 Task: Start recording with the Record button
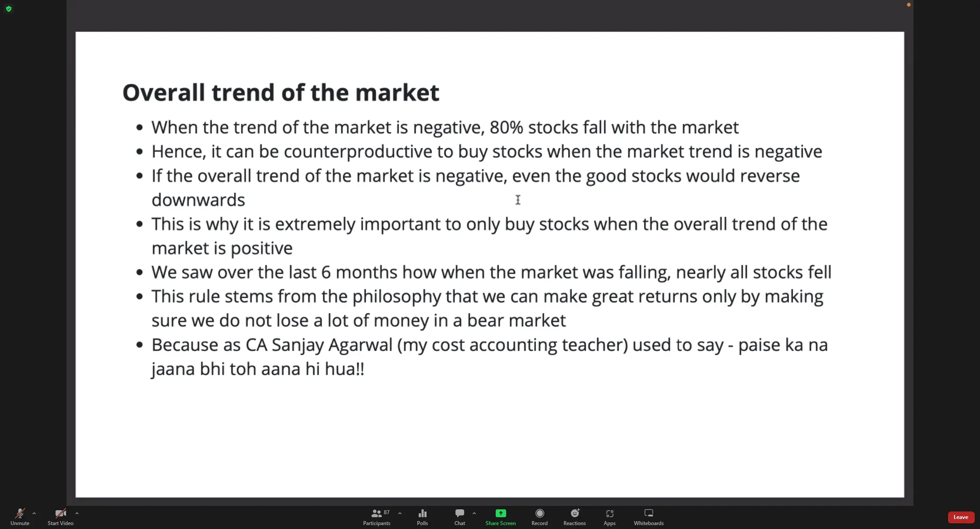[539, 516]
